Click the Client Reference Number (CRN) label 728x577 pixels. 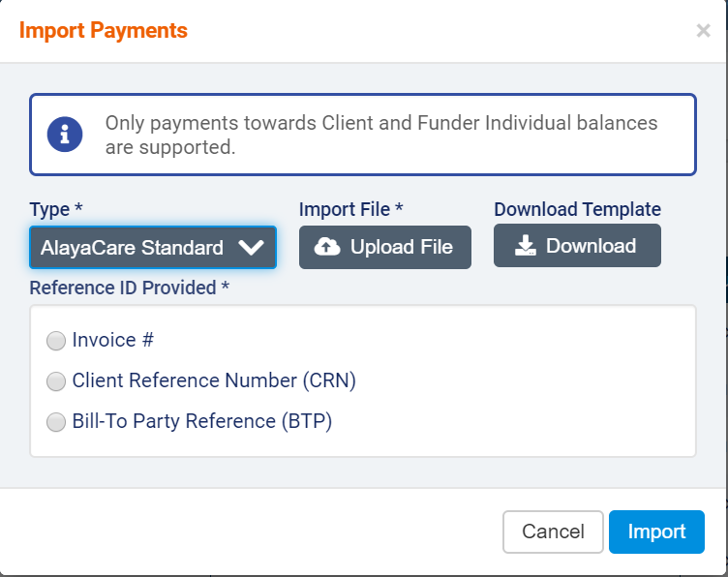[x=214, y=380]
